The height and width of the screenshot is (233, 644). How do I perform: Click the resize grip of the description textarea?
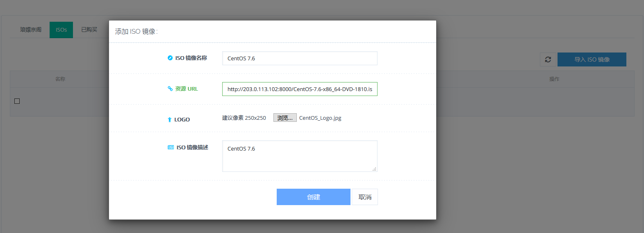[x=374, y=169]
